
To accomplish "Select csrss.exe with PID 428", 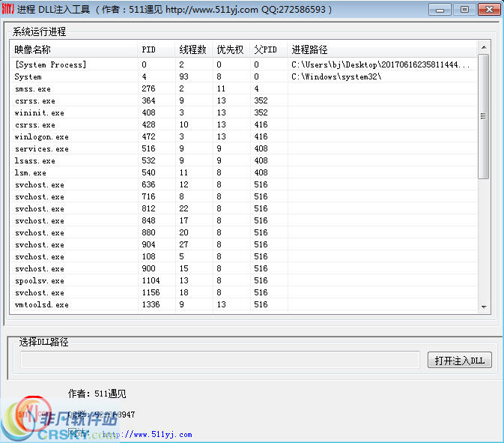I will [243, 124].
